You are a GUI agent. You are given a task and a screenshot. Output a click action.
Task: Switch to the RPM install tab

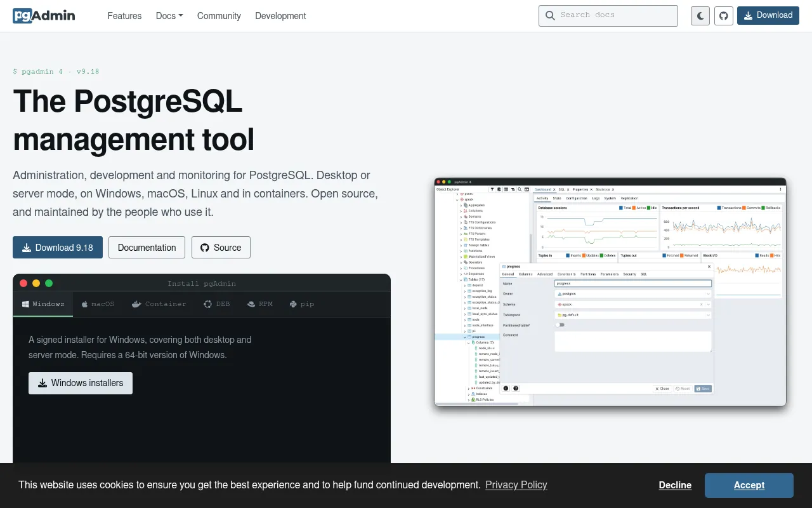(x=259, y=304)
